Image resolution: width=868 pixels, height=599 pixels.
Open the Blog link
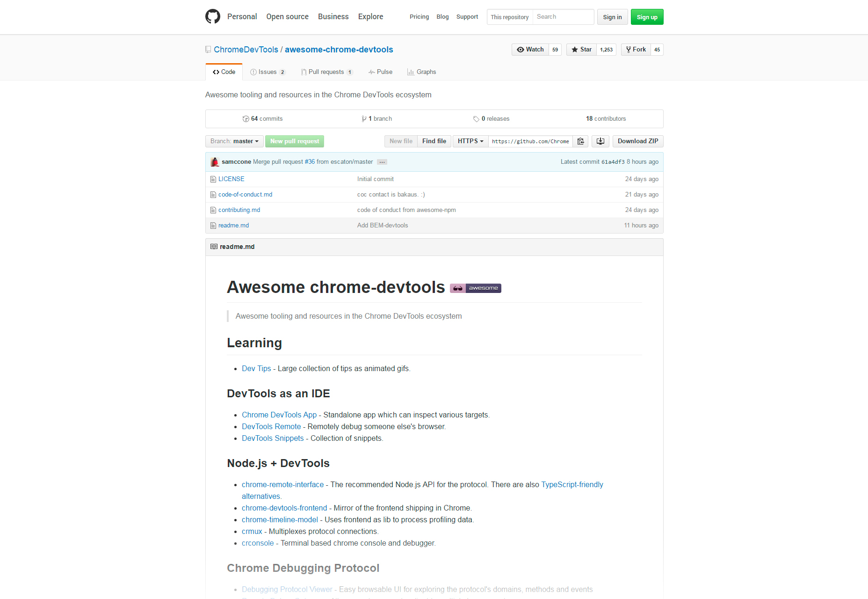pyautogui.click(x=442, y=17)
